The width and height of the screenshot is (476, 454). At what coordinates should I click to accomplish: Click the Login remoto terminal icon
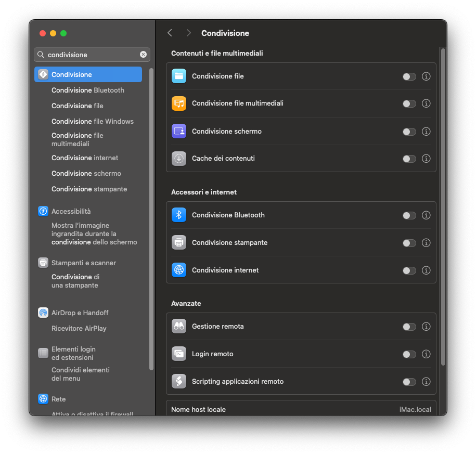click(179, 354)
